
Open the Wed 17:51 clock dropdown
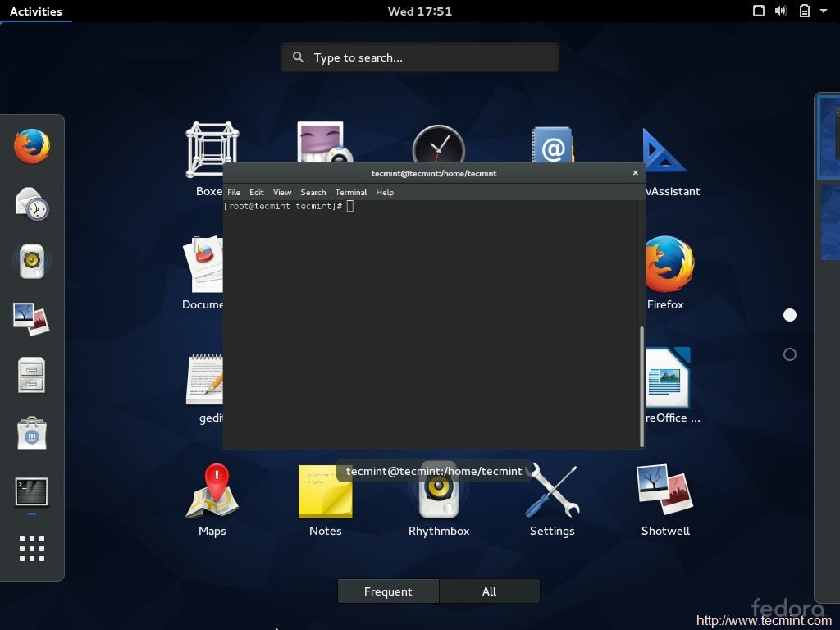(419, 11)
